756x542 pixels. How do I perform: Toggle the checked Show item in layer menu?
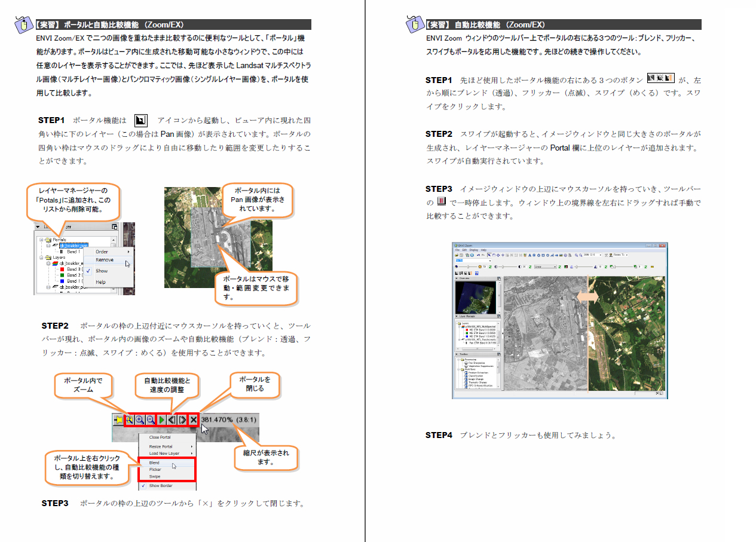click(108, 271)
